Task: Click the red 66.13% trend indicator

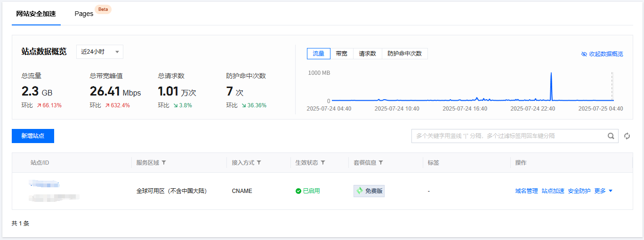Action: click(x=49, y=105)
